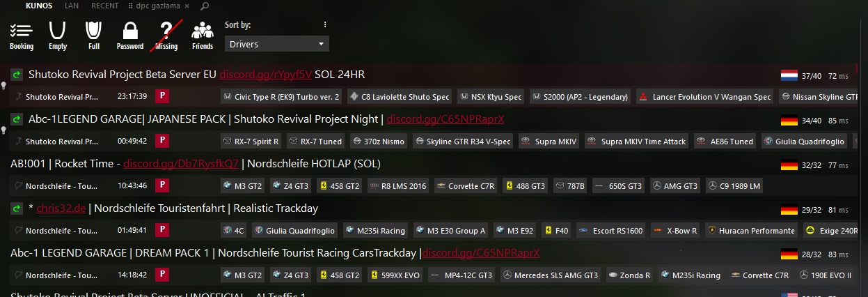
Task: Toggle the Password filter
Action: tap(130, 36)
